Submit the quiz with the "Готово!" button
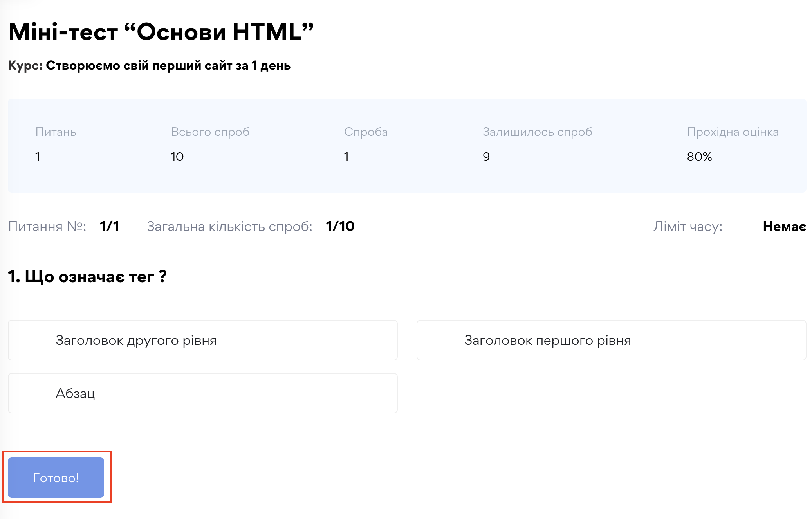Image resolution: width=812 pixels, height=519 pixels. pyautogui.click(x=56, y=477)
